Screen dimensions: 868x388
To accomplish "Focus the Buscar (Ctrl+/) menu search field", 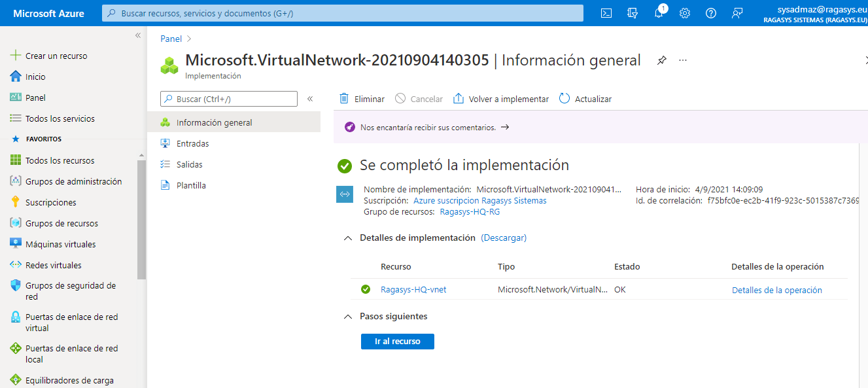I will pos(229,99).
